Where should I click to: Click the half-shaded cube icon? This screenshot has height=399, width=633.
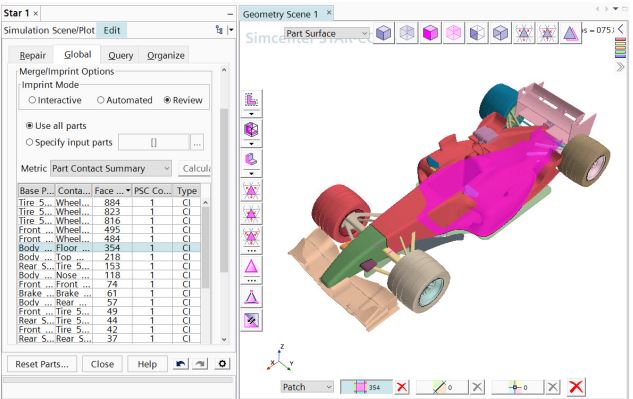coord(477,33)
